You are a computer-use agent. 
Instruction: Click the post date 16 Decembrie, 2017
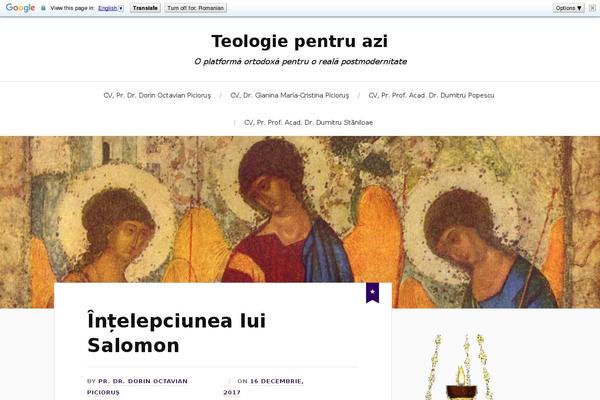(x=264, y=387)
